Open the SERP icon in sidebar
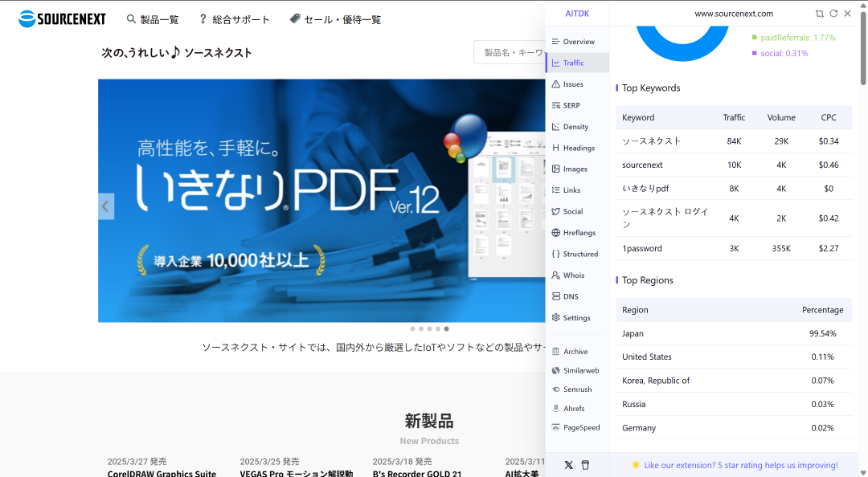Screen dimensions: 868x477 coord(556,105)
